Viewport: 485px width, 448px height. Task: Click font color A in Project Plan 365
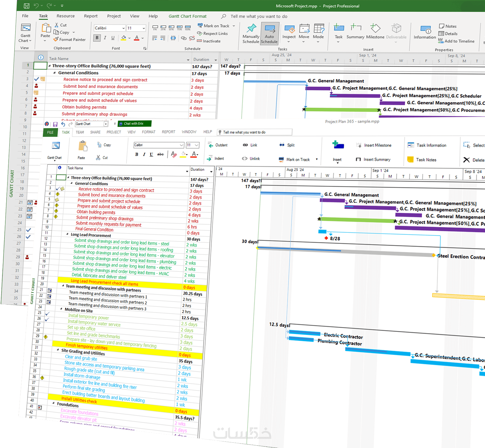point(194,154)
